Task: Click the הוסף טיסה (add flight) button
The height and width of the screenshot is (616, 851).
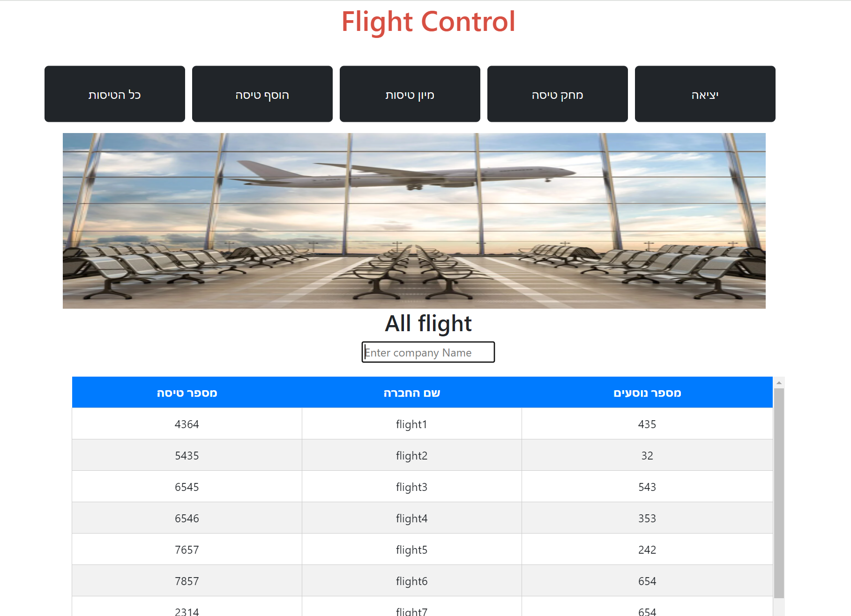Action: 262,94
